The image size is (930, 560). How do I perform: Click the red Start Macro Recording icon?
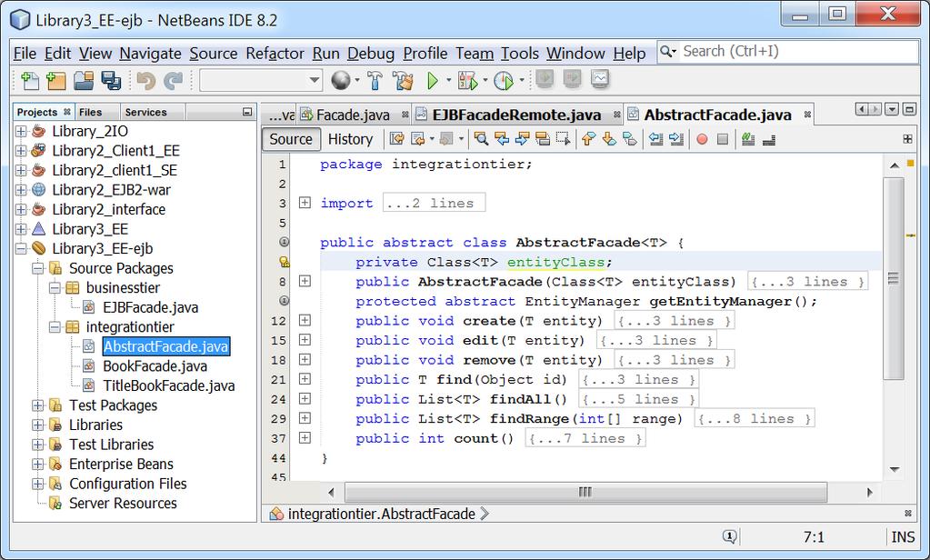702,139
